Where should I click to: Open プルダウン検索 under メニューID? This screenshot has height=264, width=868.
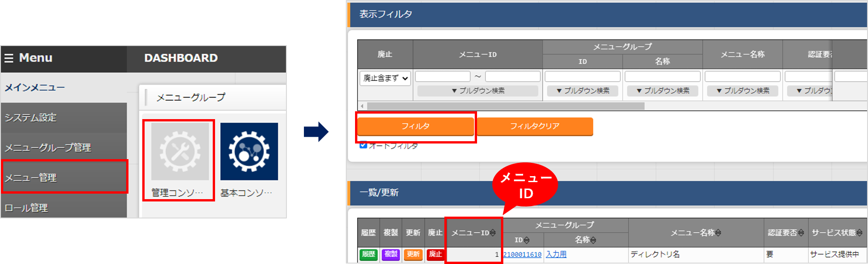click(x=478, y=91)
